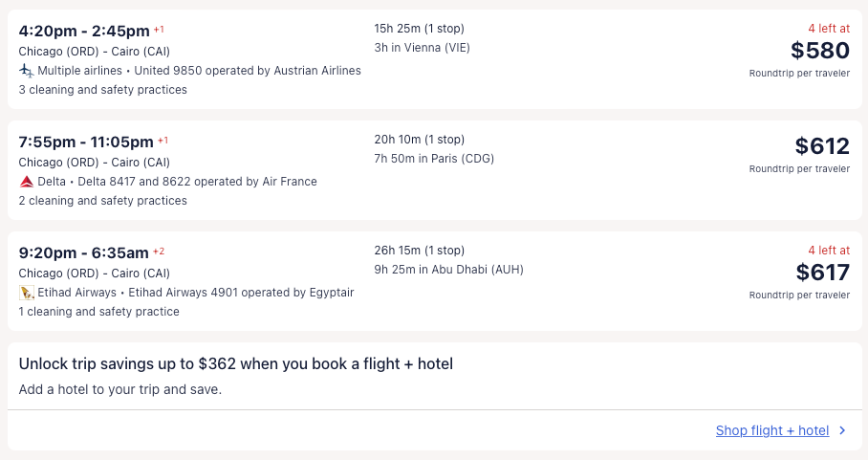Select the 4:20pm - 2:45pm flight
This screenshot has height=460, width=868.
[x=84, y=31]
